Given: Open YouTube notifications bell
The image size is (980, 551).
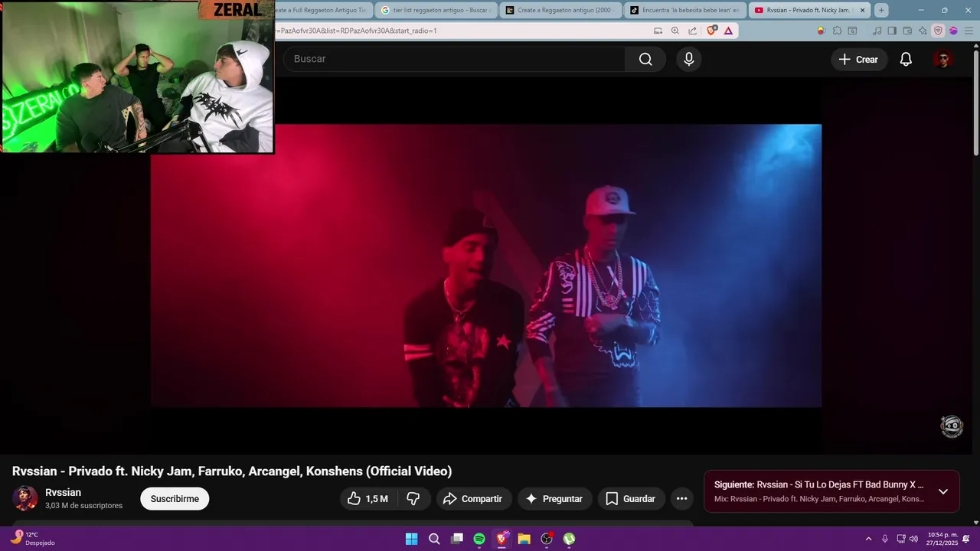Looking at the screenshot, I should coord(906,59).
